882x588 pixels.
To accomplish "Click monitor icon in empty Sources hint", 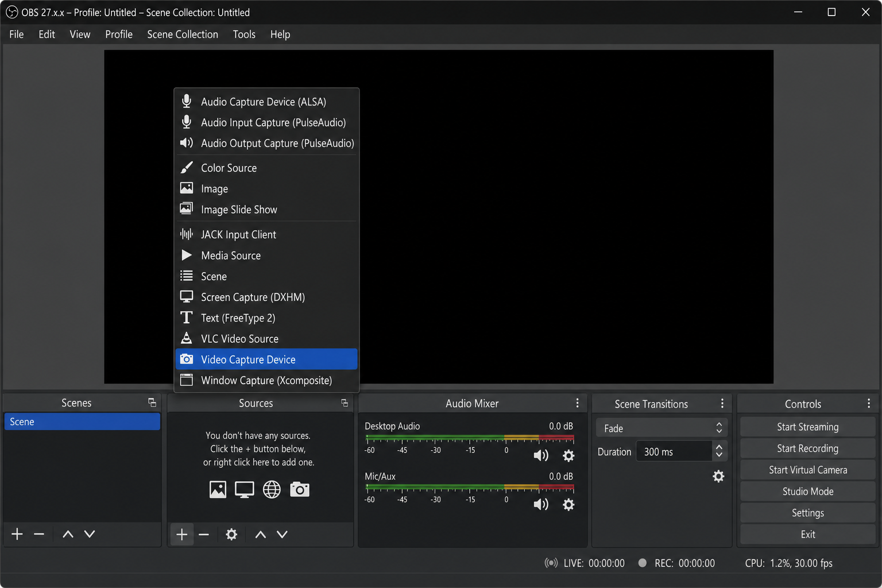I will [244, 490].
